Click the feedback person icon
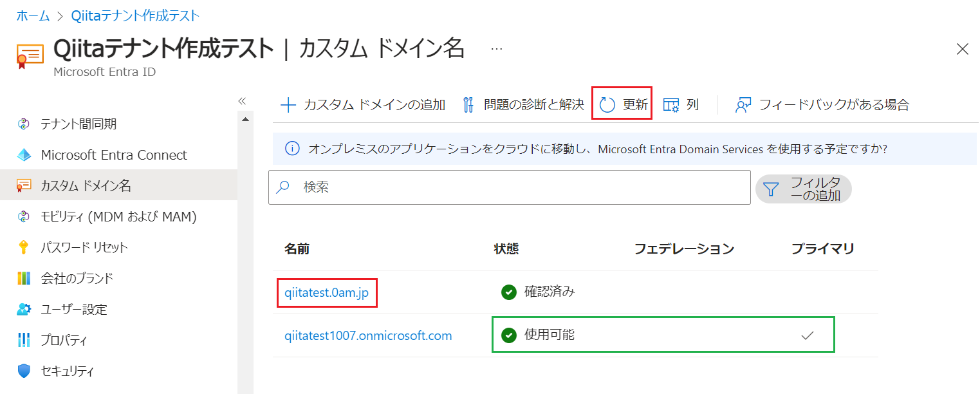980x394 pixels. pyautogui.click(x=744, y=106)
